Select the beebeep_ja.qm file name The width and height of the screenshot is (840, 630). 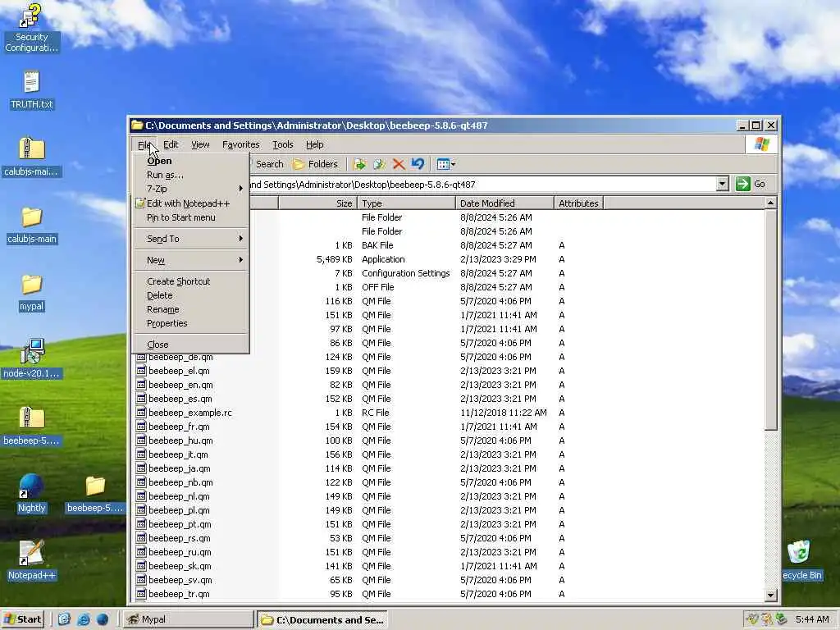tap(180, 468)
